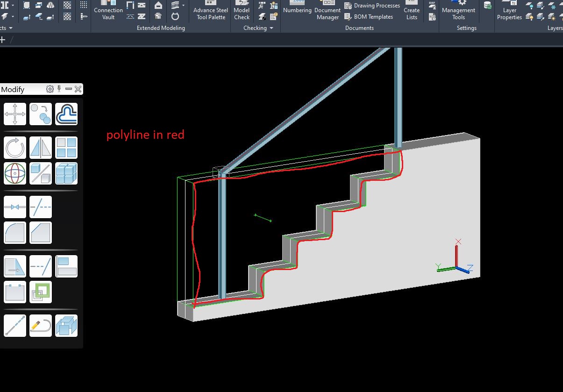This screenshot has height=392, width=563.
Task: Open the railing tool dropdown arrow
Action: point(183,5)
